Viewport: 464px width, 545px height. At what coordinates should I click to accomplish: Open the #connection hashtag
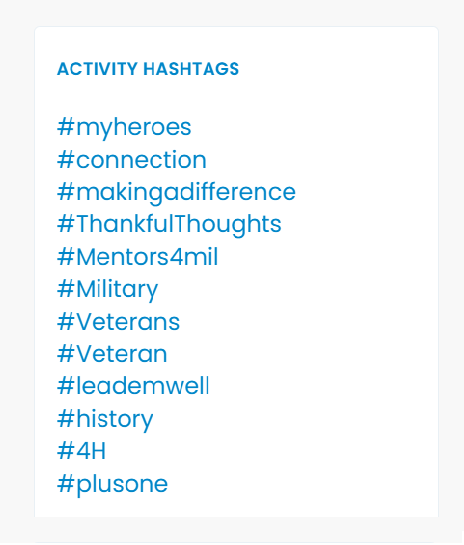[132, 160]
